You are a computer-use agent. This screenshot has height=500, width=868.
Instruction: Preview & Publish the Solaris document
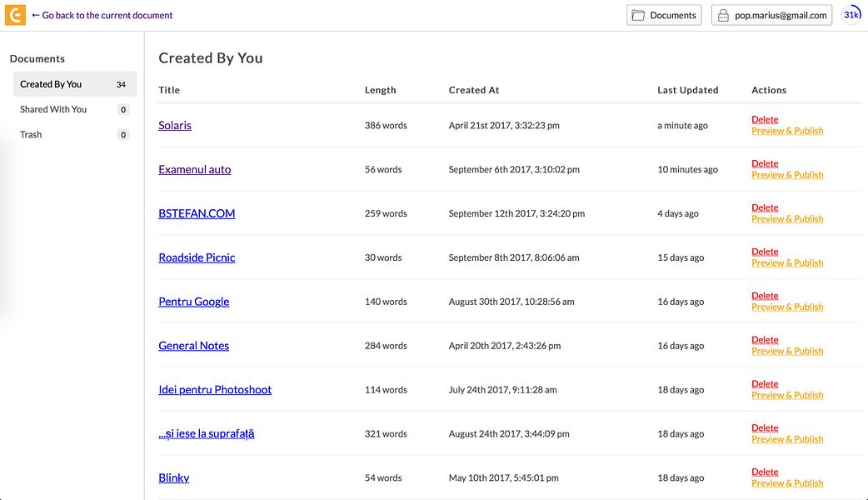[787, 131]
